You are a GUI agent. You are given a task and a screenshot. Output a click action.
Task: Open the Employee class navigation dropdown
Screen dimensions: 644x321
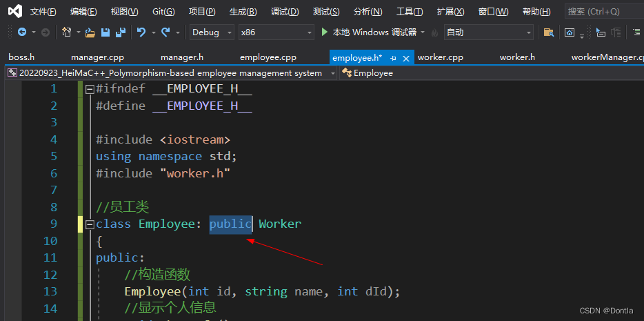492,73
